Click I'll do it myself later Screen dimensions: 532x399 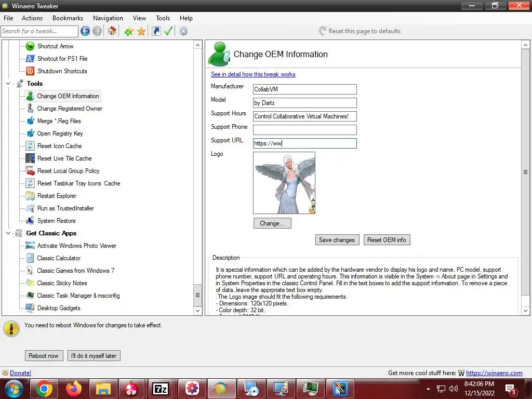point(94,355)
